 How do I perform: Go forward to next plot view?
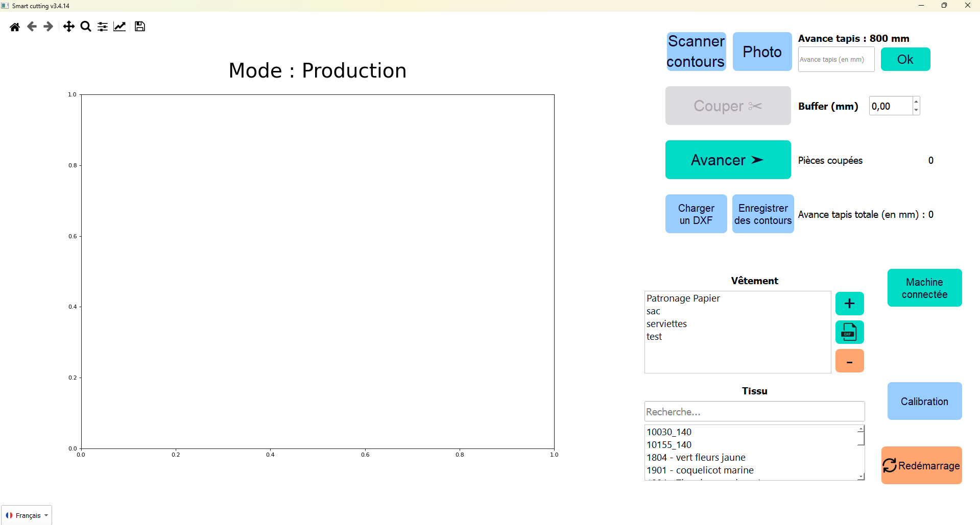coord(49,27)
